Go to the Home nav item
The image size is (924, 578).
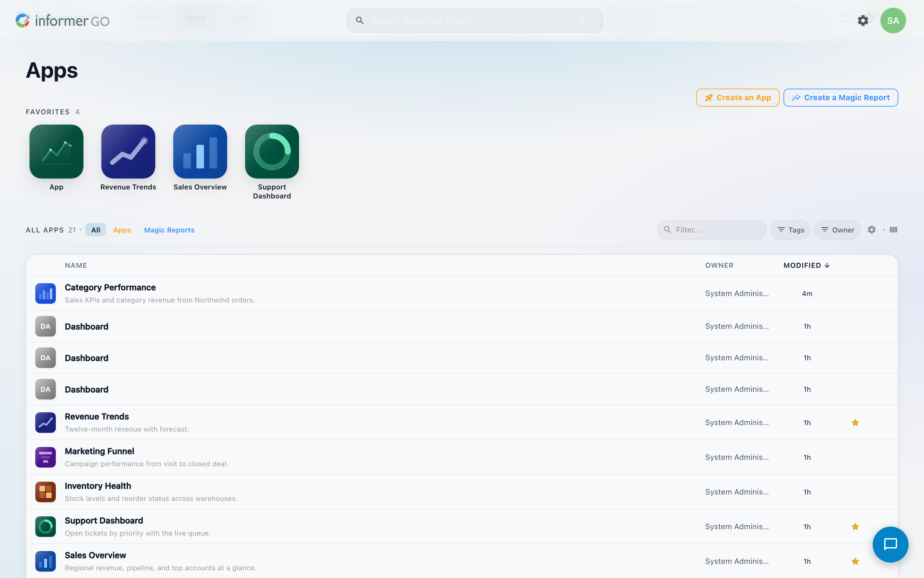tap(149, 18)
